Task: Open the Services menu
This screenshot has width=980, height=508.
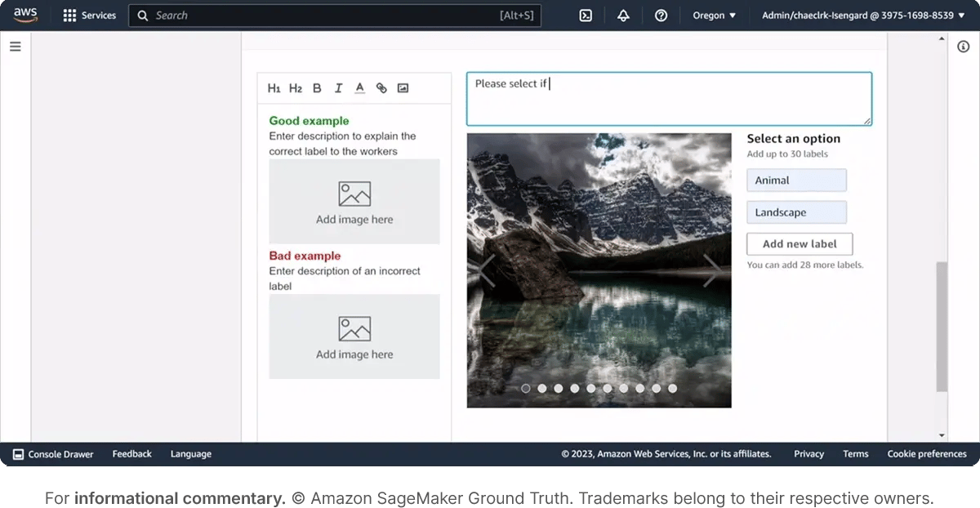Action: (89, 15)
